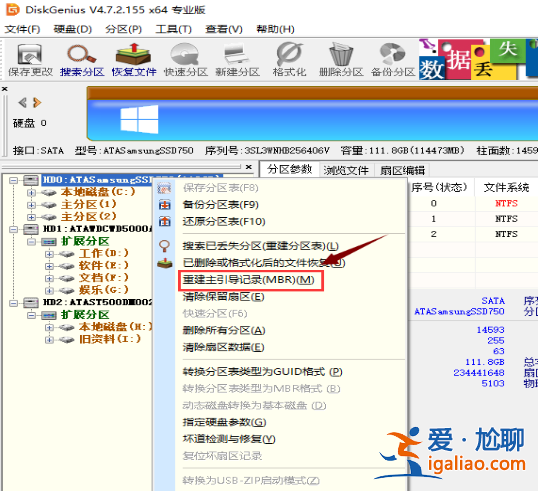Close the disk tree panel
Viewport: 538px width, 491px height.
249,167
